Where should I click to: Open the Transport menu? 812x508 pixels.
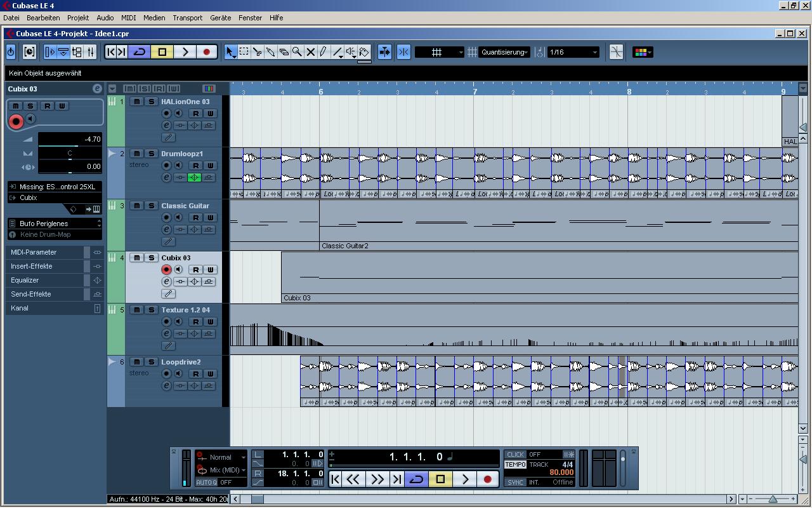click(x=187, y=18)
